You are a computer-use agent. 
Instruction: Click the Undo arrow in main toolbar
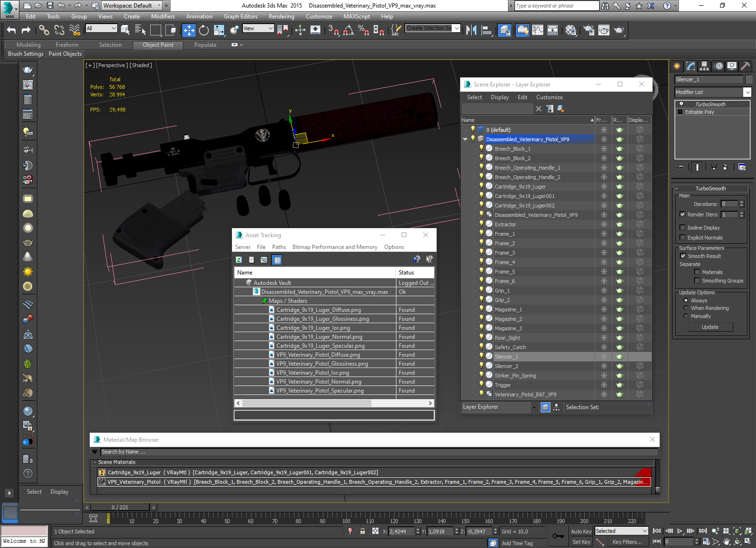tap(11, 30)
